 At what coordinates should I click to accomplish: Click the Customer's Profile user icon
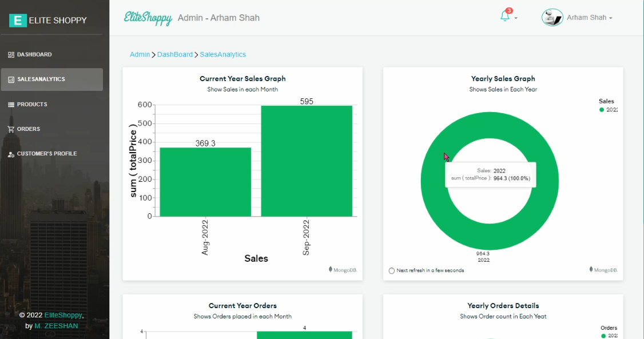[11, 154]
